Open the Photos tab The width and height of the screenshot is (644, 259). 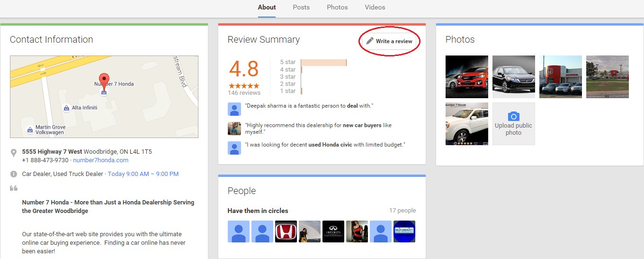point(337,7)
